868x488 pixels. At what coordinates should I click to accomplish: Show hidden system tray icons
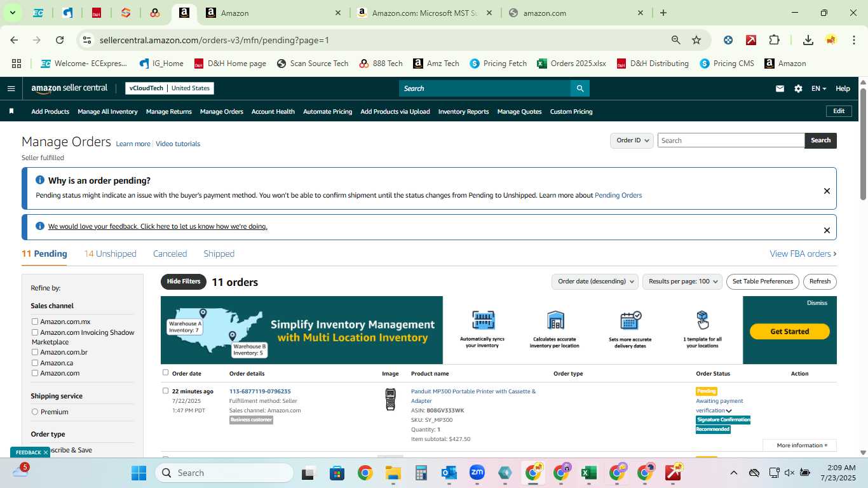coord(734,473)
